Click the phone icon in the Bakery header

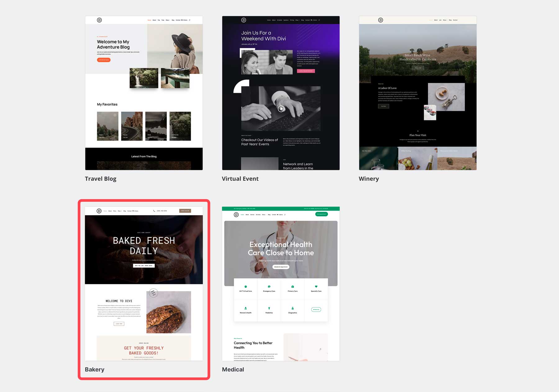click(154, 211)
